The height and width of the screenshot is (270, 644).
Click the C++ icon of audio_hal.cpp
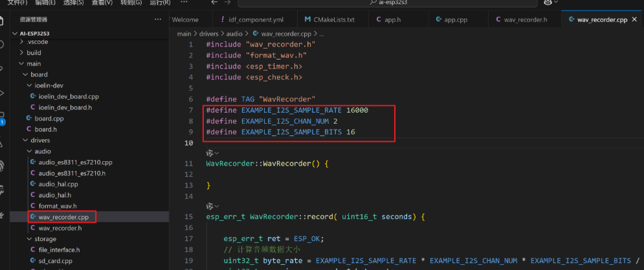33,184
